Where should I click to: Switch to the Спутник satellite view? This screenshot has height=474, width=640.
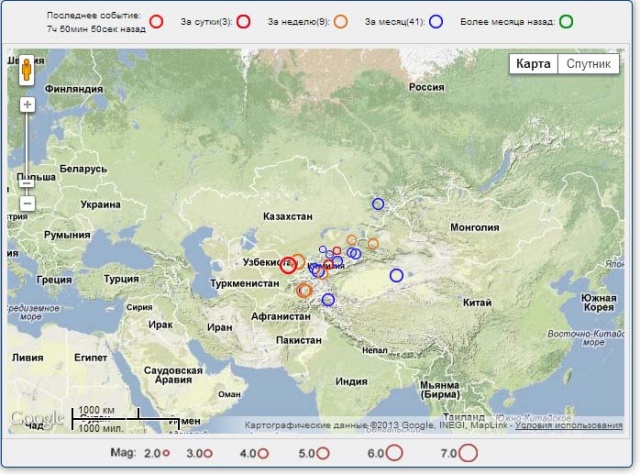click(588, 64)
